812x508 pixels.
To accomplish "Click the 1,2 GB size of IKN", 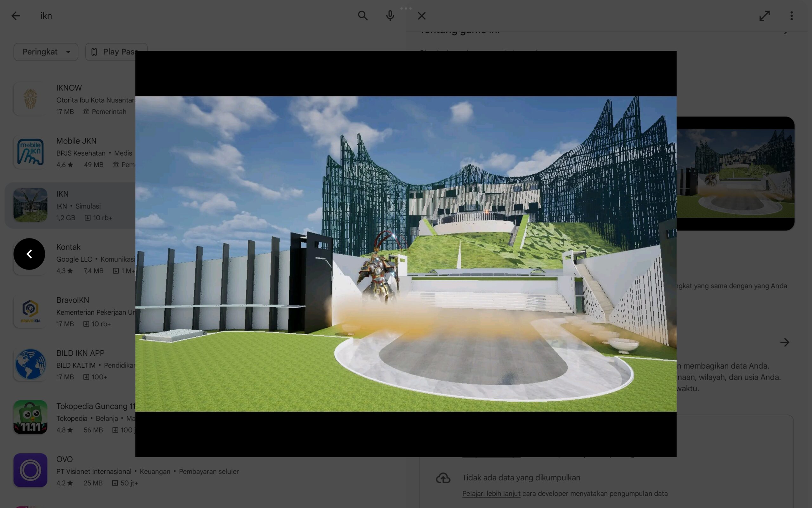I will tap(66, 218).
